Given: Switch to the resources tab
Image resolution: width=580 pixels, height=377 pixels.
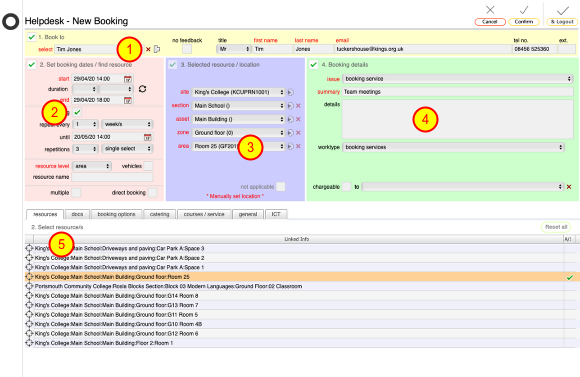Looking at the screenshot, I should pyautogui.click(x=45, y=214).
